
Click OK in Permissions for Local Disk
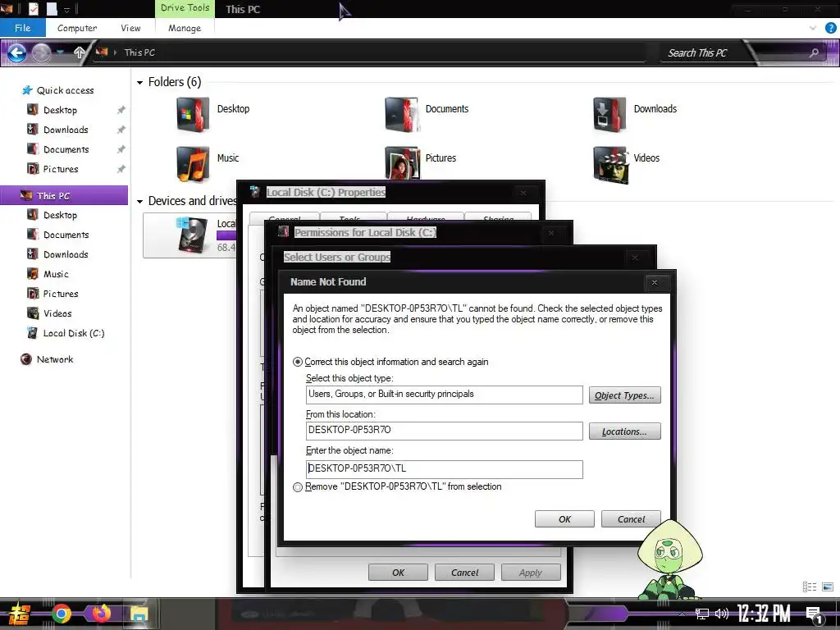[398, 572]
